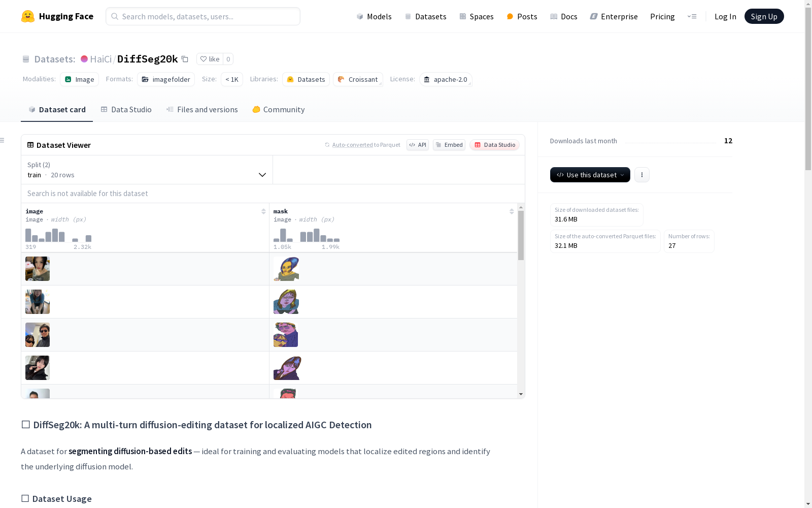812x508 pixels.
Task: Open the Files and versions tab
Action: pos(202,110)
